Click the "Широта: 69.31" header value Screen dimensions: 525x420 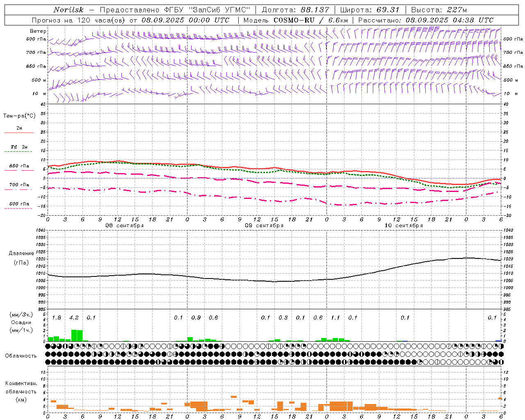click(x=370, y=10)
